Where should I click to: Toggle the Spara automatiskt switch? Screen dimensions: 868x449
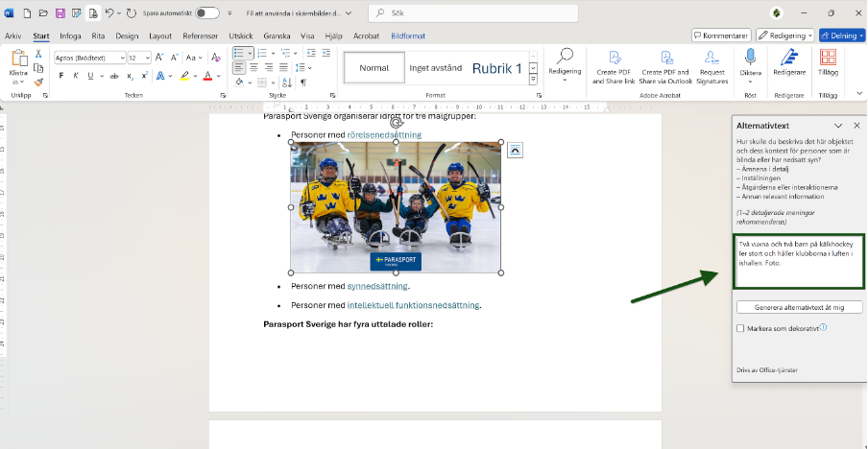click(x=207, y=12)
